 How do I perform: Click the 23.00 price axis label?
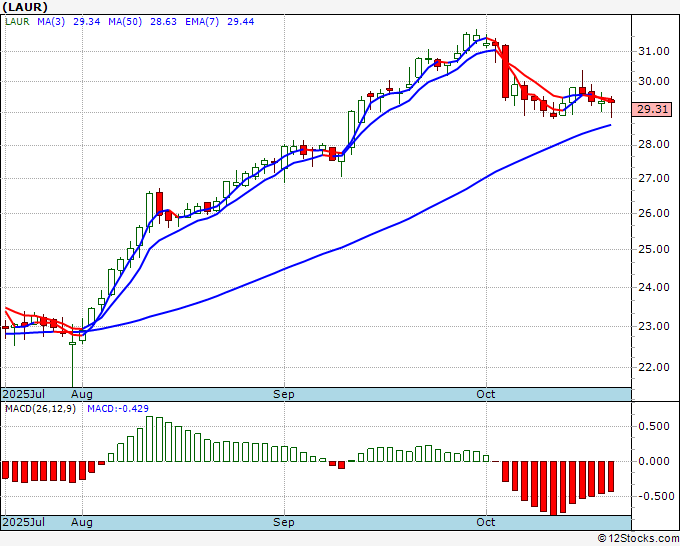[654, 326]
